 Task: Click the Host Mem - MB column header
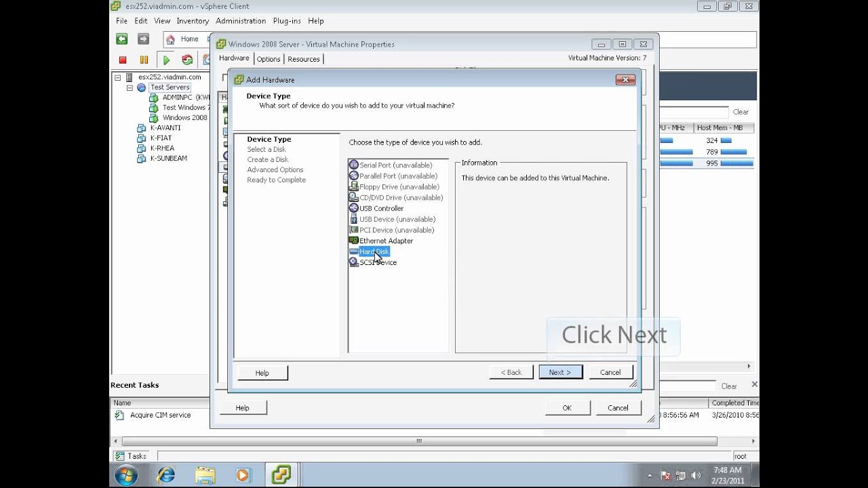click(725, 127)
